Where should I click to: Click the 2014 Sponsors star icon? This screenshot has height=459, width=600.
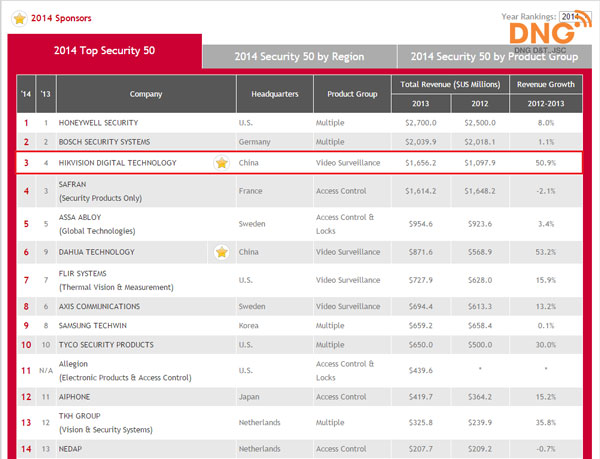[19, 18]
